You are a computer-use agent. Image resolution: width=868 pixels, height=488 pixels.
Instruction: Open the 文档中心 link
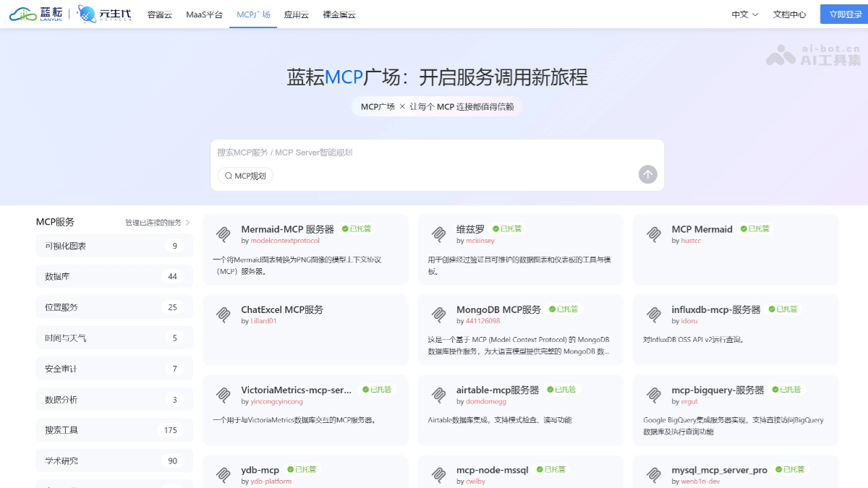point(790,14)
